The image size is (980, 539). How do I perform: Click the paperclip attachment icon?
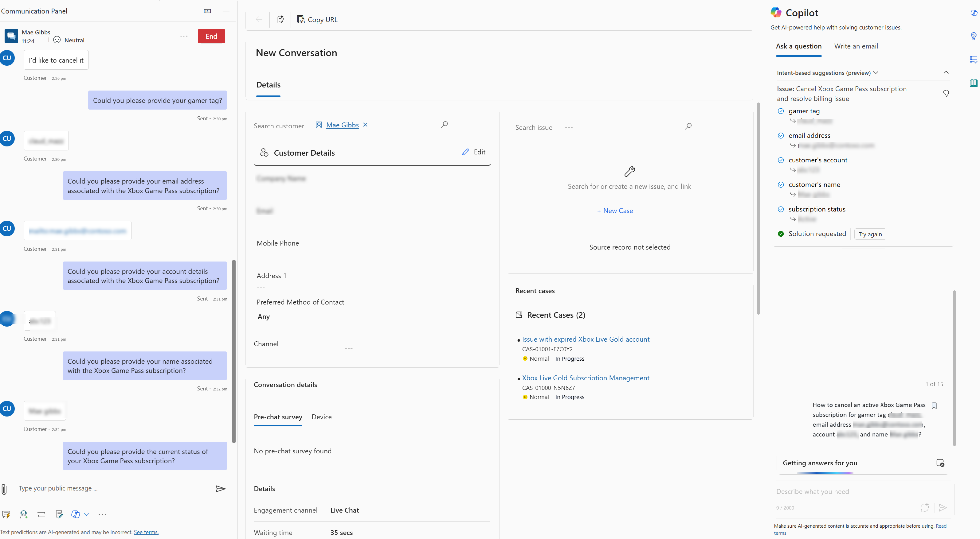tap(4, 489)
